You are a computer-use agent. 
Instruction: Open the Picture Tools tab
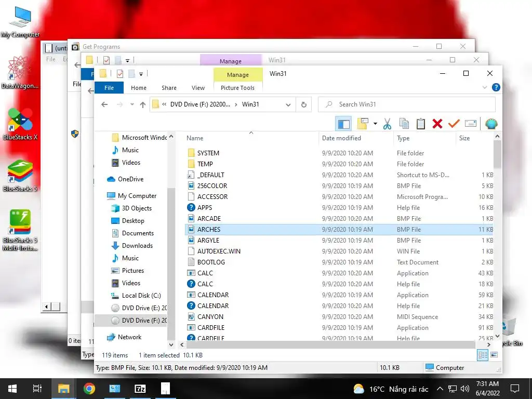pos(237,88)
